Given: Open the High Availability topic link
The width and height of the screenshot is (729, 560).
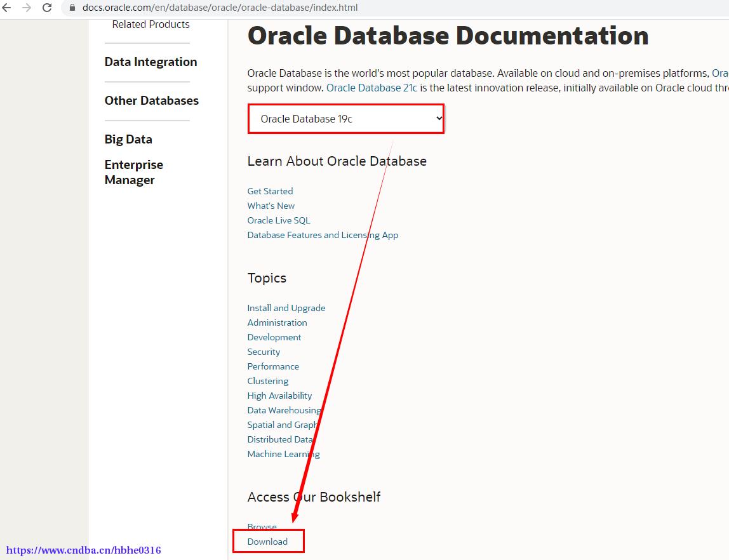Looking at the screenshot, I should click(279, 396).
